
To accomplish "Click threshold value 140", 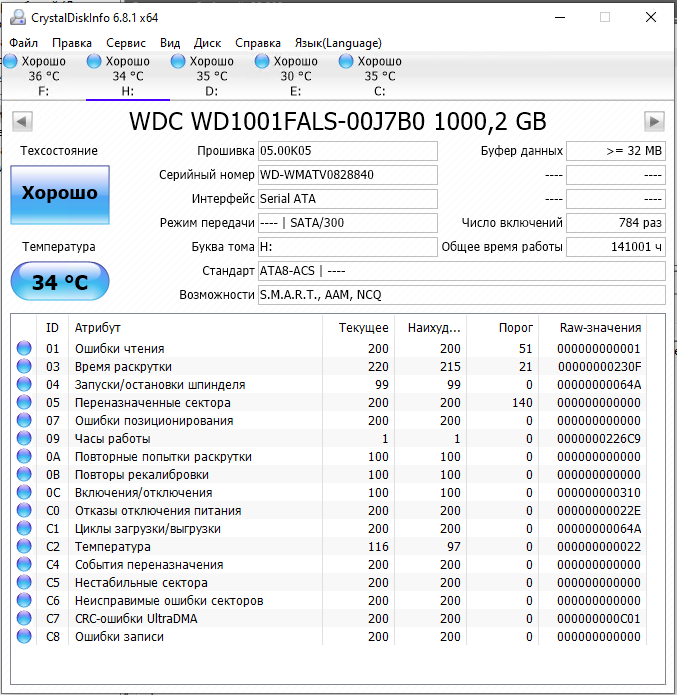I will (x=522, y=402).
